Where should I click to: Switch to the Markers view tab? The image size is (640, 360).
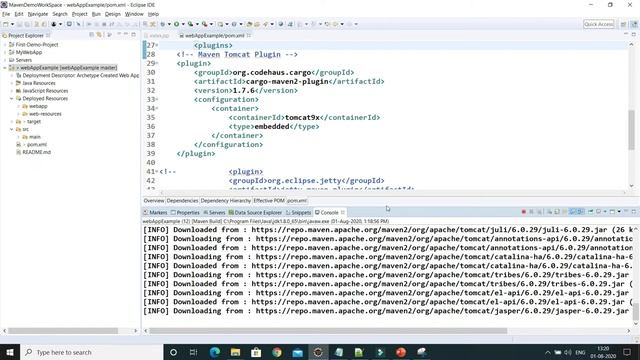point(155,212)
